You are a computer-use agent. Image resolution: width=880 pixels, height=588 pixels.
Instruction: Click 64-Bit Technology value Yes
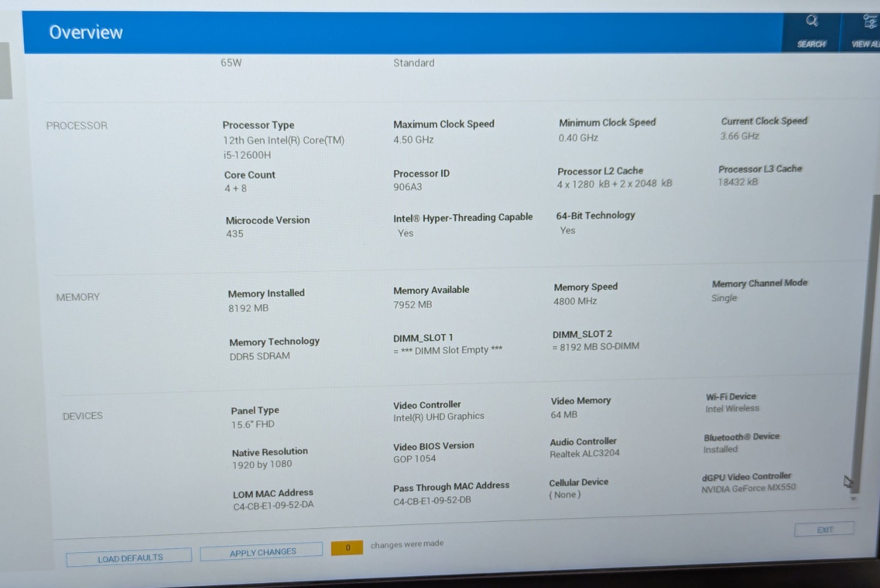pos(568,230)
